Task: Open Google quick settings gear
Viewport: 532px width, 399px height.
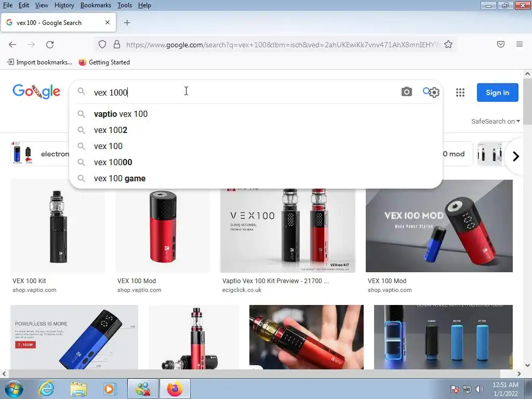Action: tap(435, 92)
